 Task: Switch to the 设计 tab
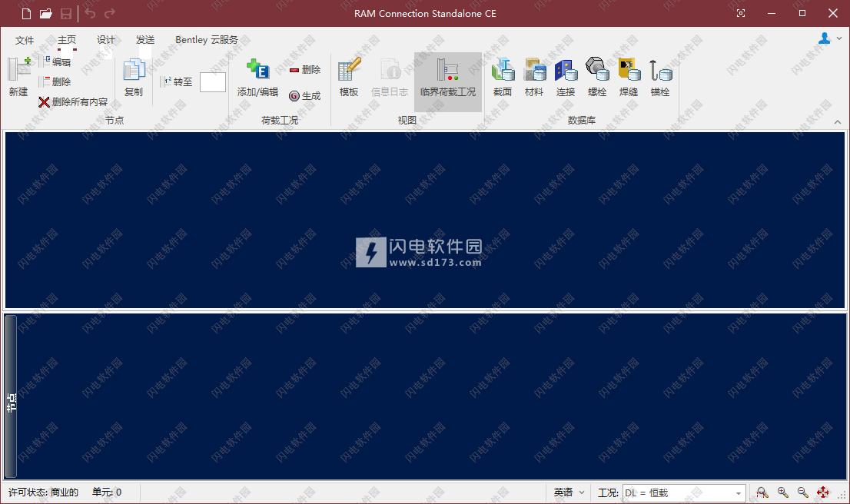coord(106,40)
